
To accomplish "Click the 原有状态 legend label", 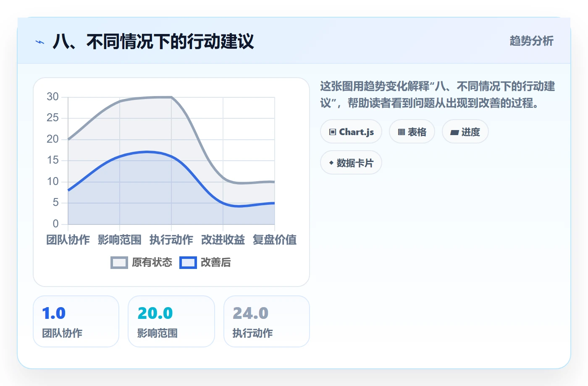I will pyautogui.click(x=152, y=262).
